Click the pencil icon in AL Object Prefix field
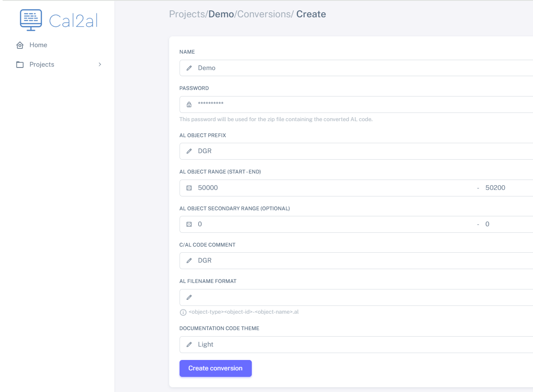533x392 pixels. pyautogui.click(x=189, y=151)
